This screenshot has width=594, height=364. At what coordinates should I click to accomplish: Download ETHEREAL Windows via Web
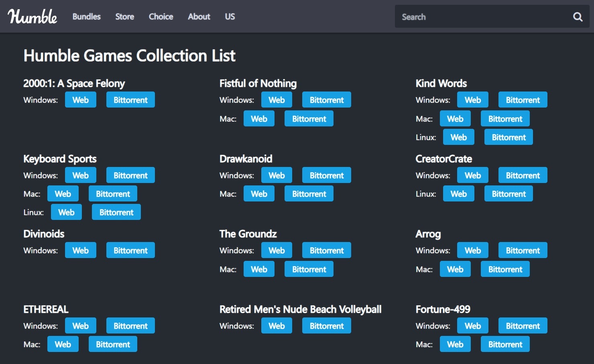81,326
